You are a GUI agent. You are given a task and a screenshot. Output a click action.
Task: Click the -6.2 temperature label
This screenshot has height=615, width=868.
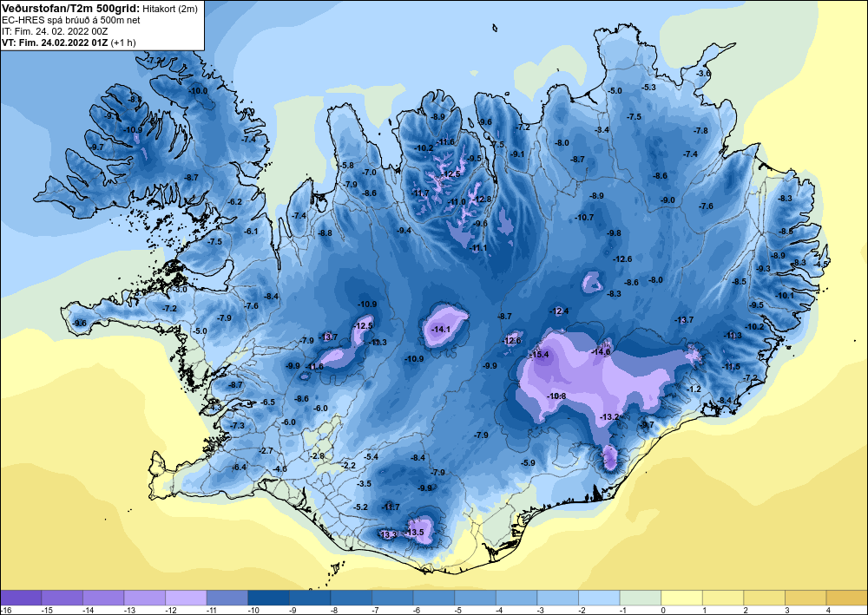pos(235,202)
